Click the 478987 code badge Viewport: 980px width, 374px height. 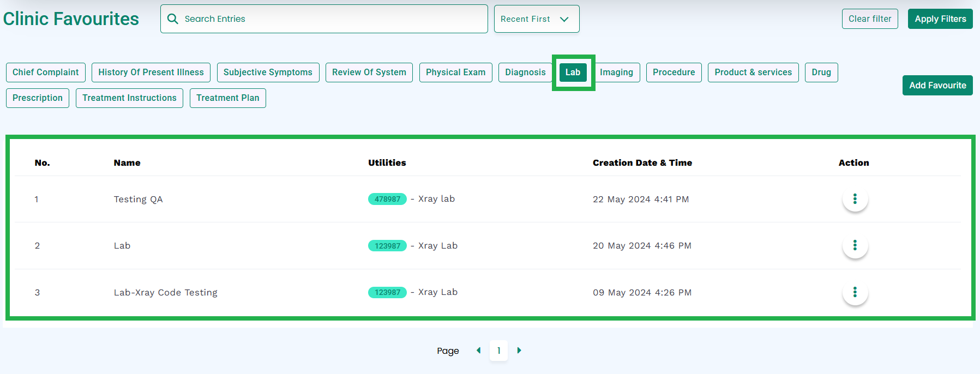[x=387, y=199]
